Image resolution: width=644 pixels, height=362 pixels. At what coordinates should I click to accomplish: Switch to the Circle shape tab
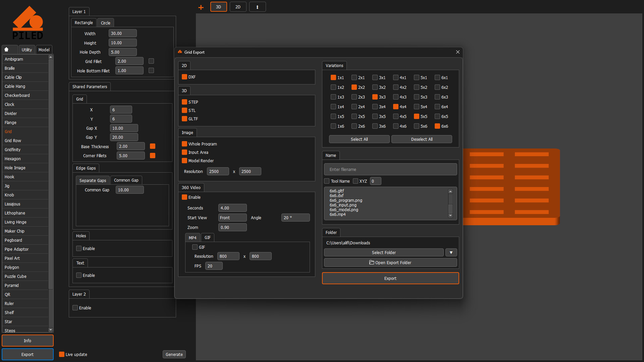coord(105,22)
